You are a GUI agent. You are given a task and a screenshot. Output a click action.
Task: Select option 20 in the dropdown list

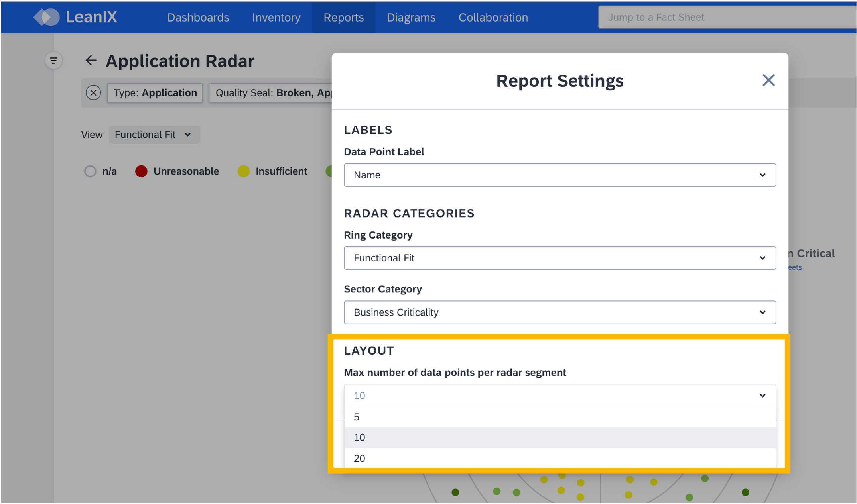coord(560,458)
